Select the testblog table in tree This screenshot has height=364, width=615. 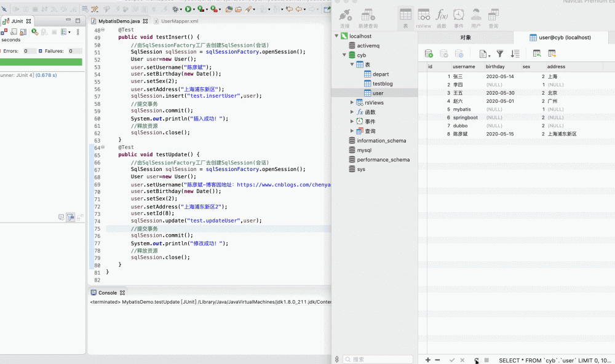tap(382, 84)
